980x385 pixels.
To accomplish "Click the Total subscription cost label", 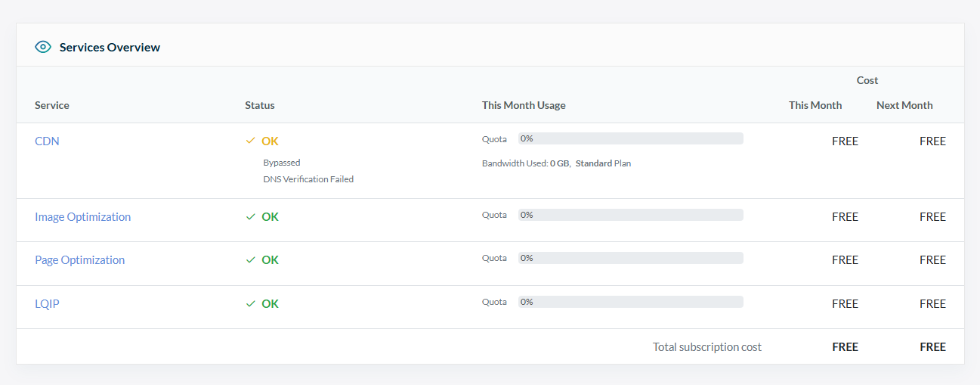I will tap(706, 347).
